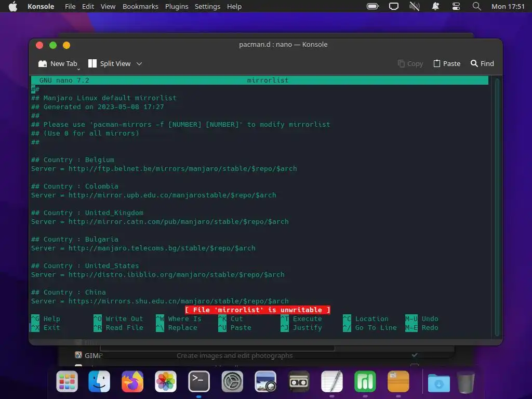Open the Photos pinwheel icon in dock

click(166, 381)
